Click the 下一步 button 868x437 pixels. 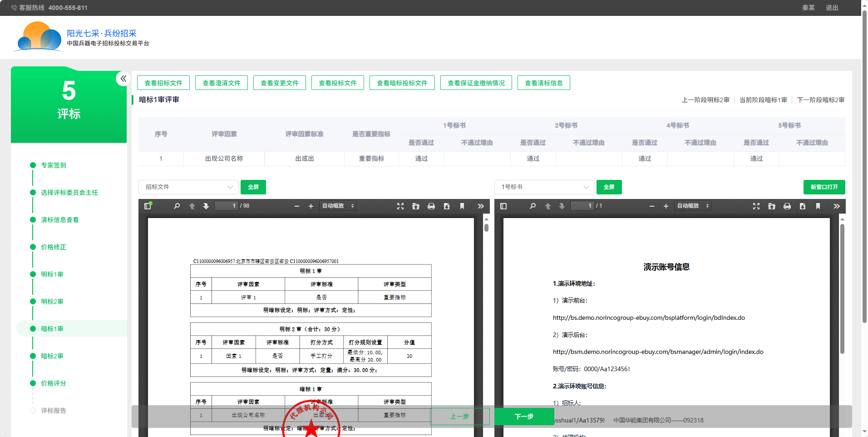(x=524, y=417)
